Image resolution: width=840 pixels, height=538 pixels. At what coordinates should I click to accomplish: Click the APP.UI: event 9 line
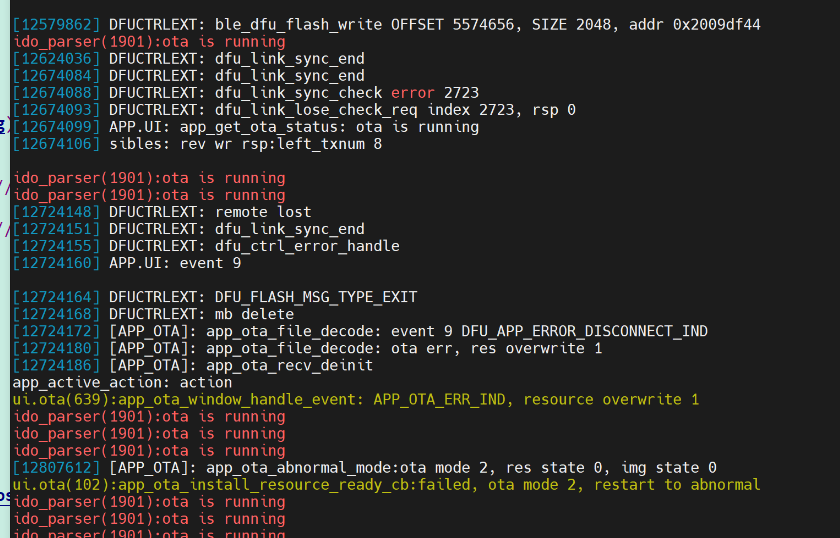point(127,264)
